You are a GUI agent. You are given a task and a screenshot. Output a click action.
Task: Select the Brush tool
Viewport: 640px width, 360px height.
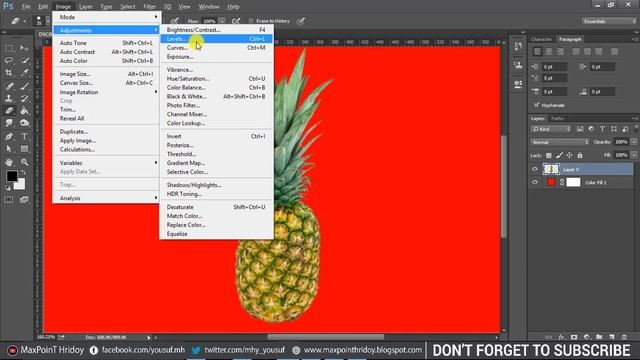click(24, 86)
